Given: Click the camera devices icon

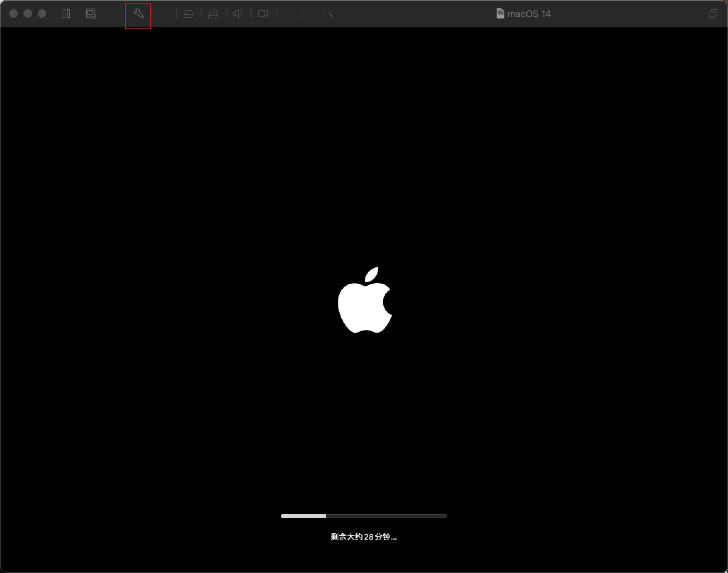Looking at the screenshot, I should click(213, 14).
